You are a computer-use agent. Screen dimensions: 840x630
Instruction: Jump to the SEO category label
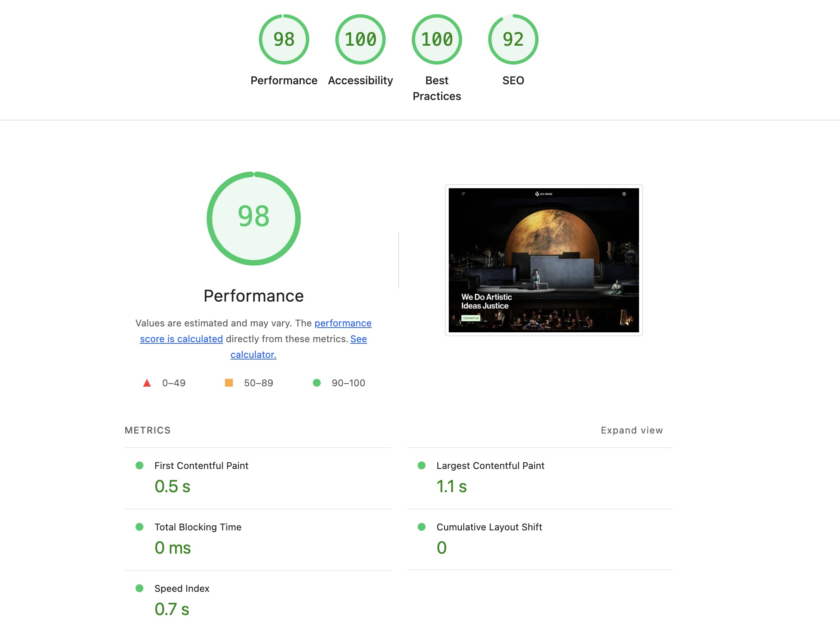513,80
